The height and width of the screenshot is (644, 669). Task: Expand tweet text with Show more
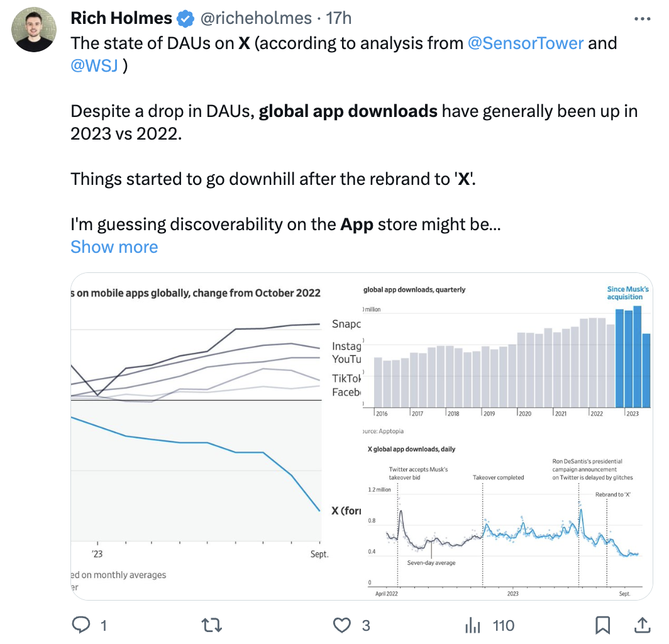(x=114, y=247)
